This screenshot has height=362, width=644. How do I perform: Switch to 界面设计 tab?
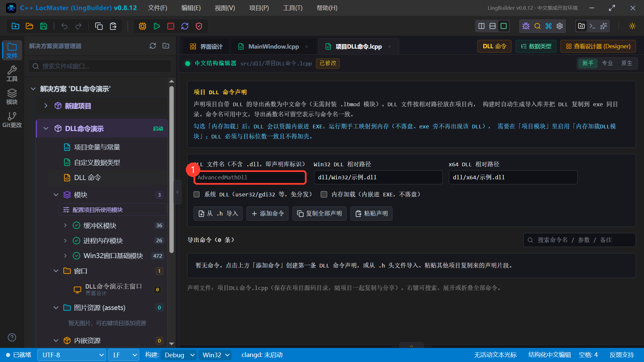(206, 47)
